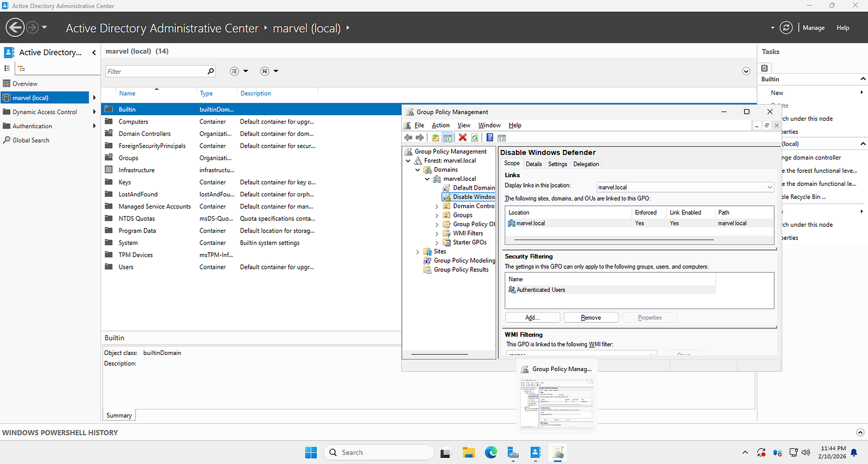Viewport: 868px width, 464px height.
Task: Click the magnifier icon in Filter box
Action: point(210,71)
